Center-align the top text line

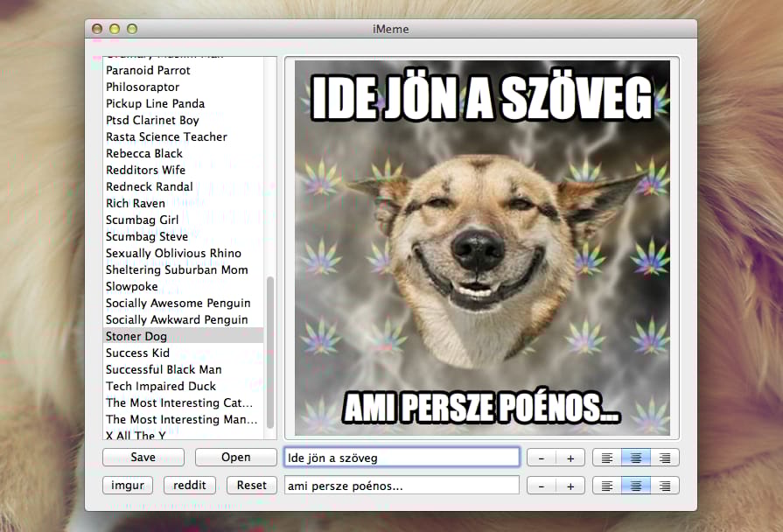pyautogui.click(x=636, y=458)
